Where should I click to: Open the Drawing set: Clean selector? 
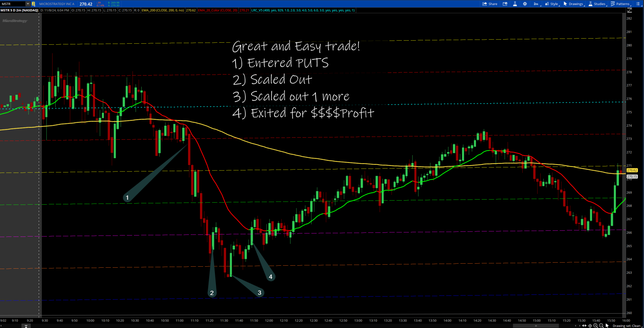pyautogui.click(x=626, y=326)
